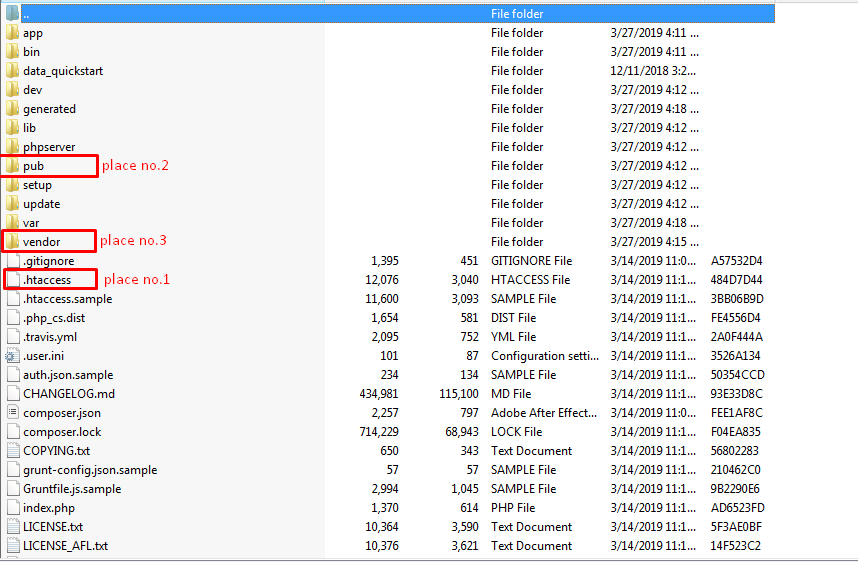
Task: Choose the CHANGELOG.md file
Action: pos(69,393)
